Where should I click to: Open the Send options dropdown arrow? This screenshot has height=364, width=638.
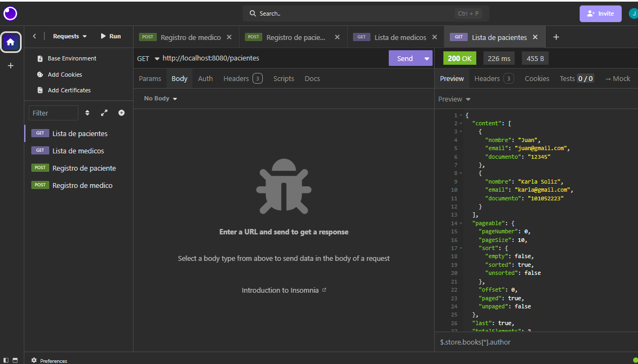[x=427, y=58]
